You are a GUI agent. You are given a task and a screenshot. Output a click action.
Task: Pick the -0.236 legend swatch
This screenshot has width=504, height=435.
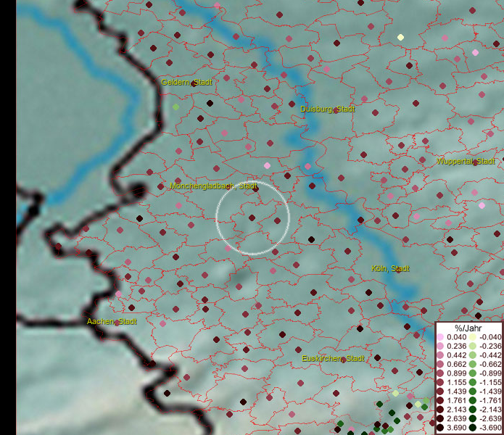473,346
